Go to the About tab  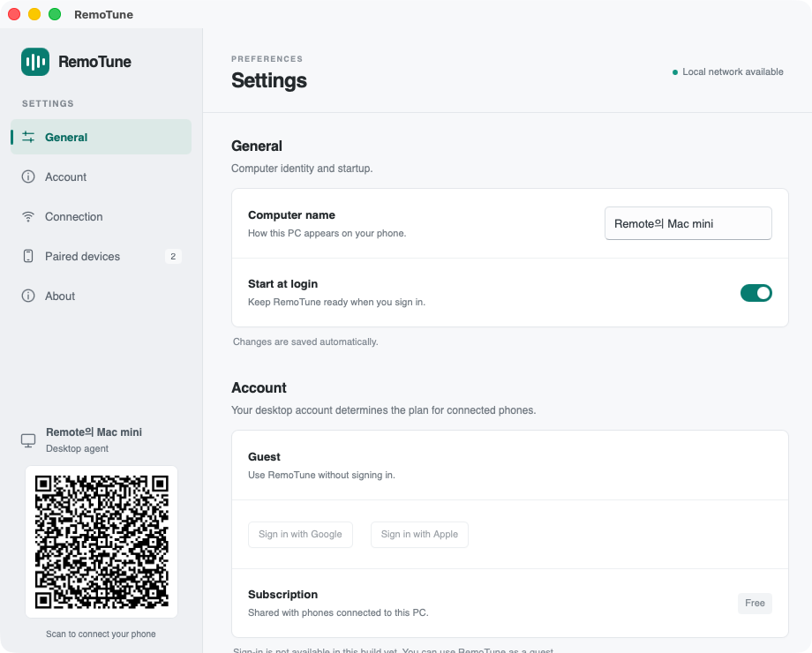point(101,296)
